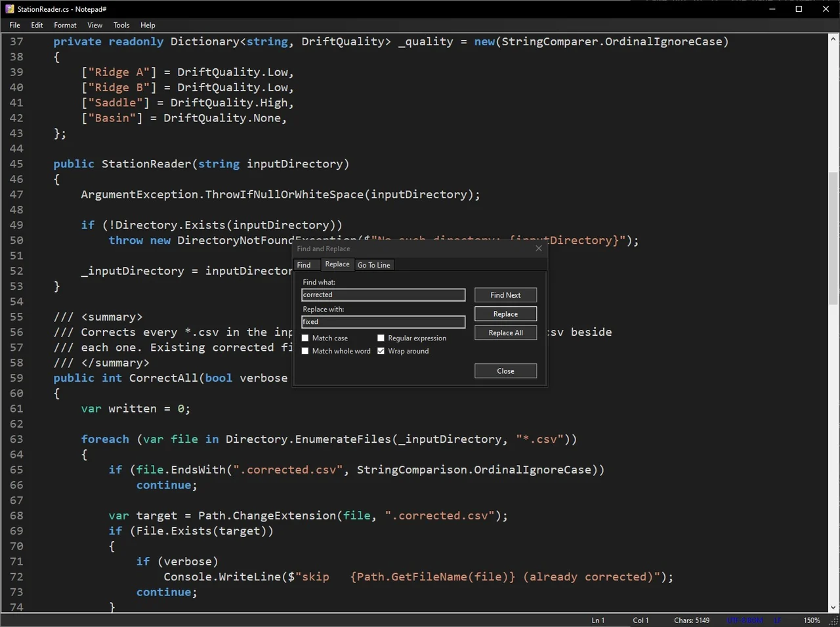Click the UTF-8 BOM encoding indicator
840x627 pixels.
[x=745, y=620]
